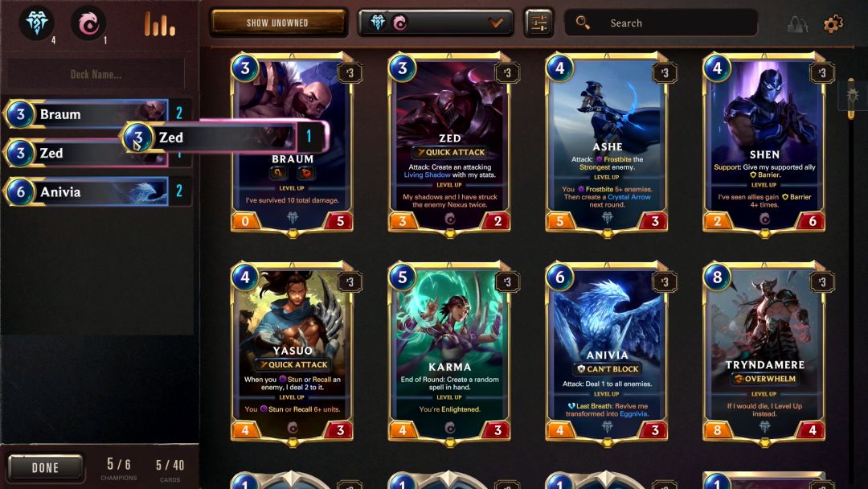Click the Freljord region icon top left
This screenshot has width=868, height=489.
click(36, 23)
